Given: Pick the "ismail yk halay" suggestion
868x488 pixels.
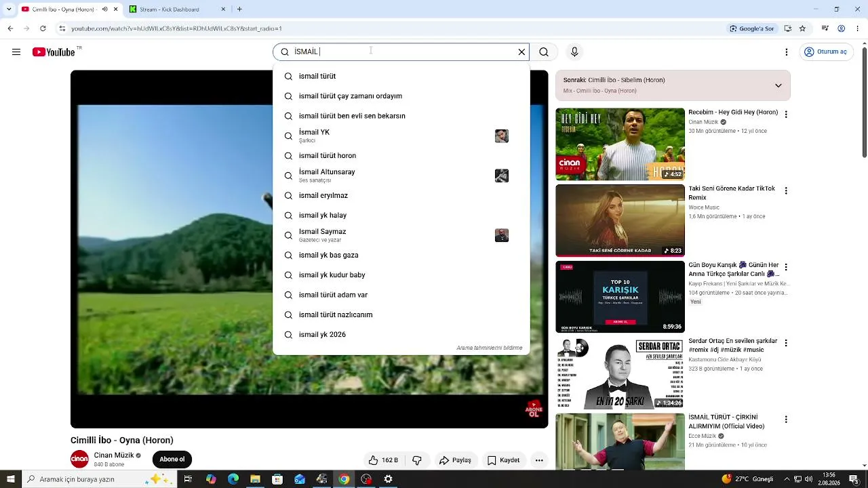Looking at the screenshot, I should tap(401, 216).
